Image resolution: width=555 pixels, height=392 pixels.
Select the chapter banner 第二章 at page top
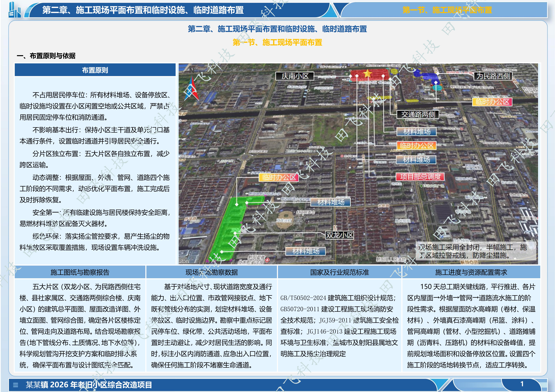143,10
